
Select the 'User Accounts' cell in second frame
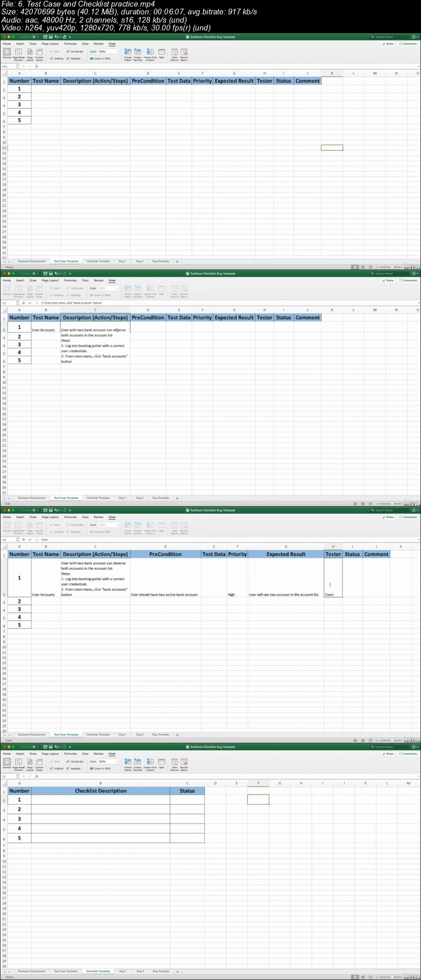pyautogui.click(x=46, y=327)
